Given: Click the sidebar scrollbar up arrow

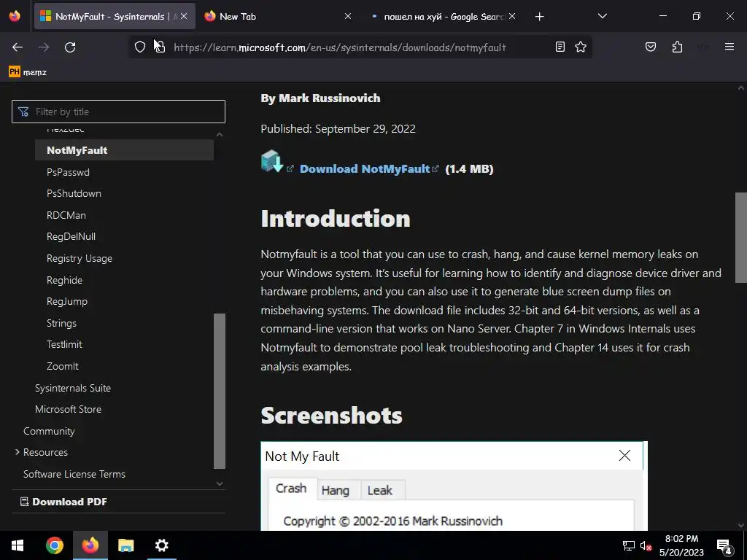Looking at the screenshot, I should [x=220, y=135].
